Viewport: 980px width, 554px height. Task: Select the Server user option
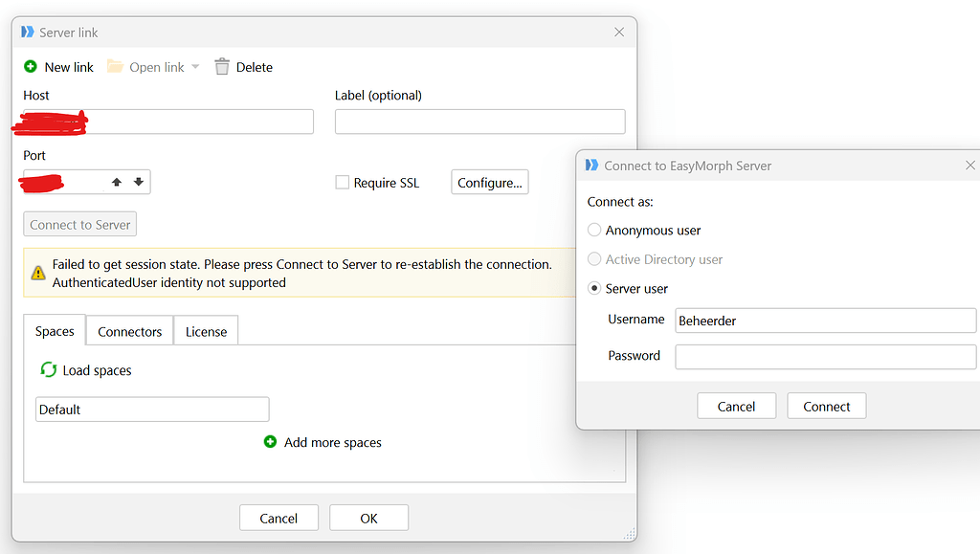point(594,288)
